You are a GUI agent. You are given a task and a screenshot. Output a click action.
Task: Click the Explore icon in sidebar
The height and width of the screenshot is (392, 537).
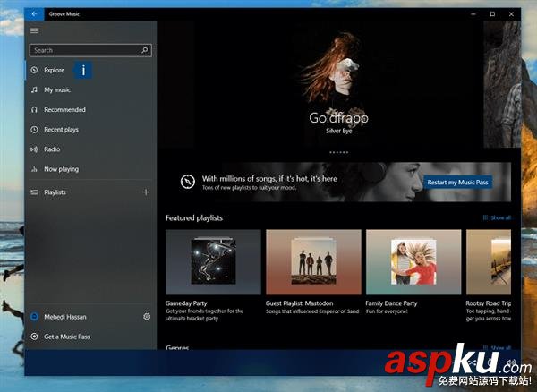(x=34, y=70)
